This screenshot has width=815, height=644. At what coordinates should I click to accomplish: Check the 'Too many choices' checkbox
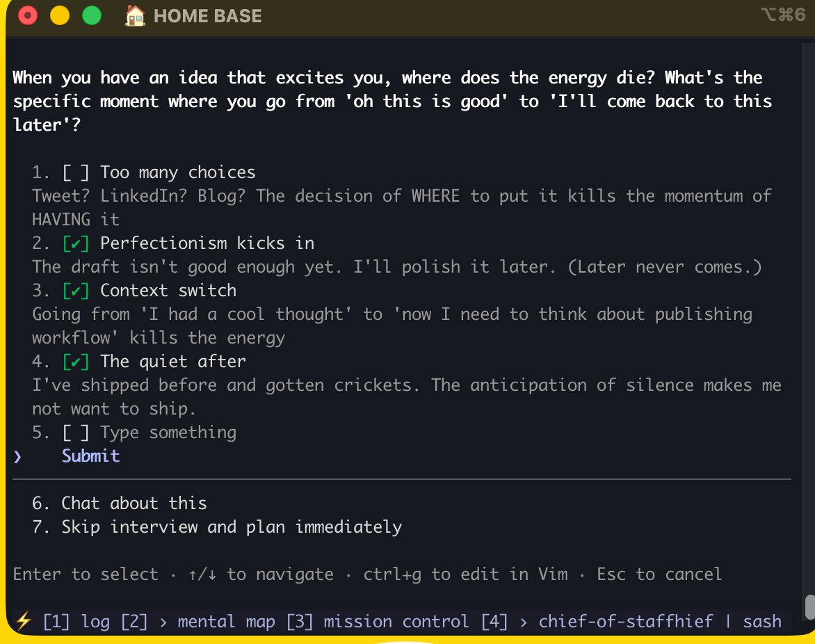[x=75, y=172]
